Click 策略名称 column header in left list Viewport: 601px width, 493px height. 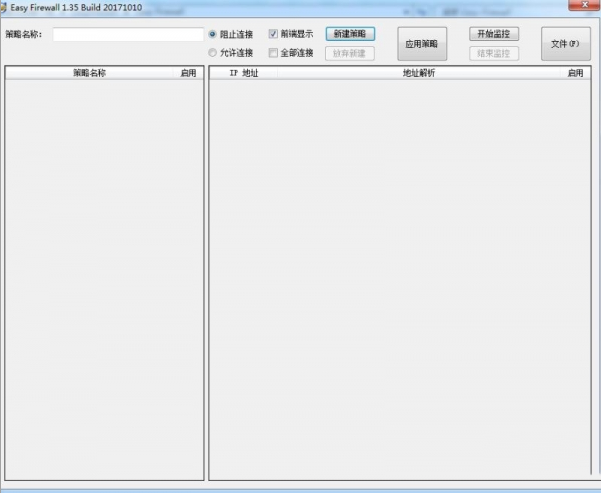click(90, 73)
